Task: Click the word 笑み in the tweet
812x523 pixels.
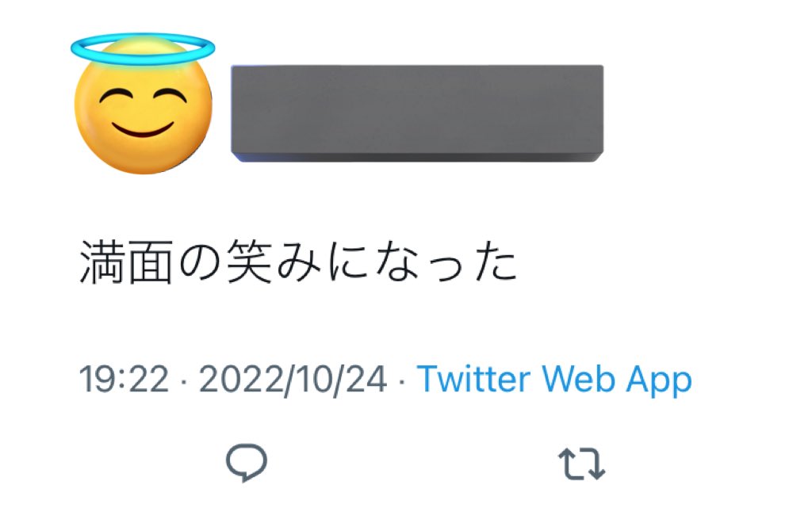Action: point(274,261)
